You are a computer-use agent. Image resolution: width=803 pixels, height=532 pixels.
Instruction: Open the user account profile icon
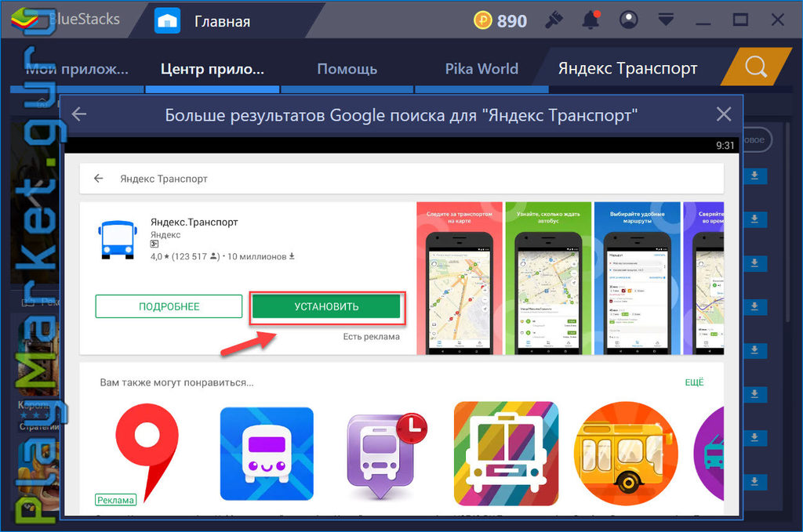629,20
